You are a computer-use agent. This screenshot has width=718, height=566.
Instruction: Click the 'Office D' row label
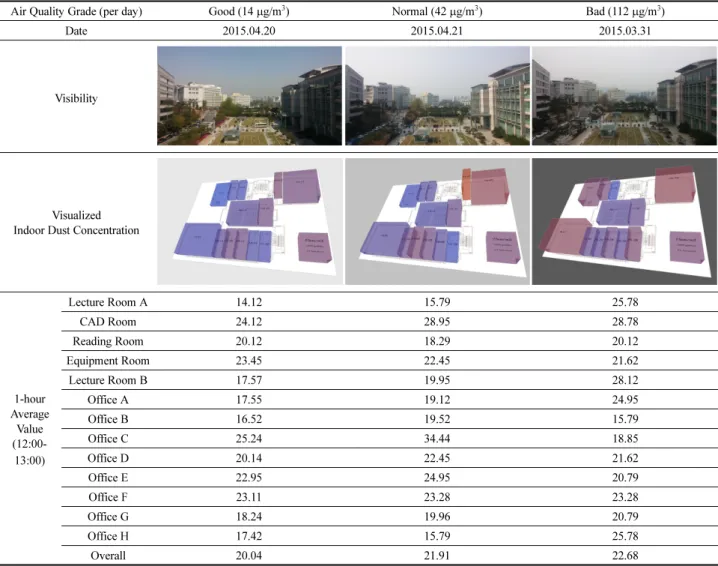click(x=108, y=458)
